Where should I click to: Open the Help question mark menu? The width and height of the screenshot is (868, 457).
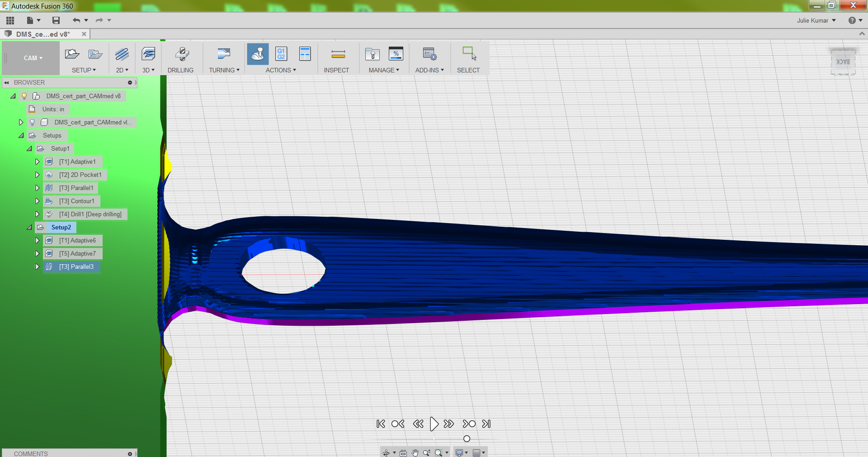click(x=855, y=20)
